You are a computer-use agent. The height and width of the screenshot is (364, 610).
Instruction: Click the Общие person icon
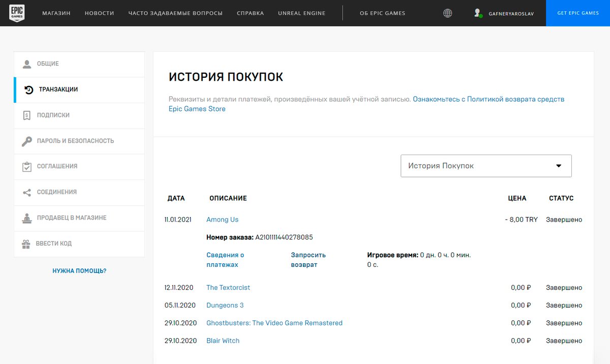point(27,64)
